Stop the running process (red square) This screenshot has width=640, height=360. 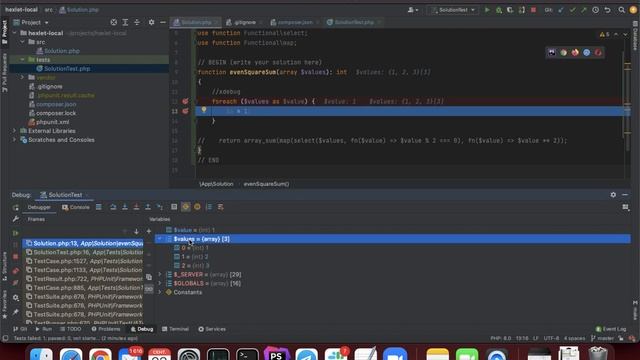(x=533, y=10)
